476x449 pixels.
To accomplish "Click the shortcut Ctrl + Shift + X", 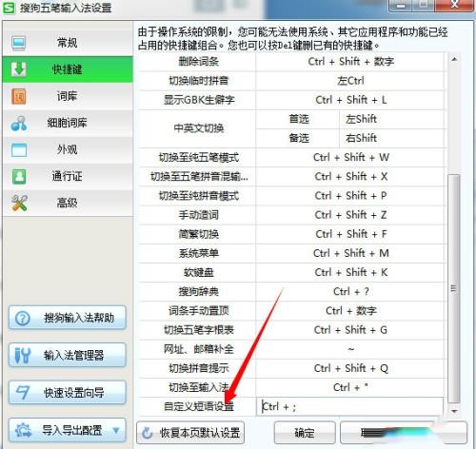I will 350,177.
